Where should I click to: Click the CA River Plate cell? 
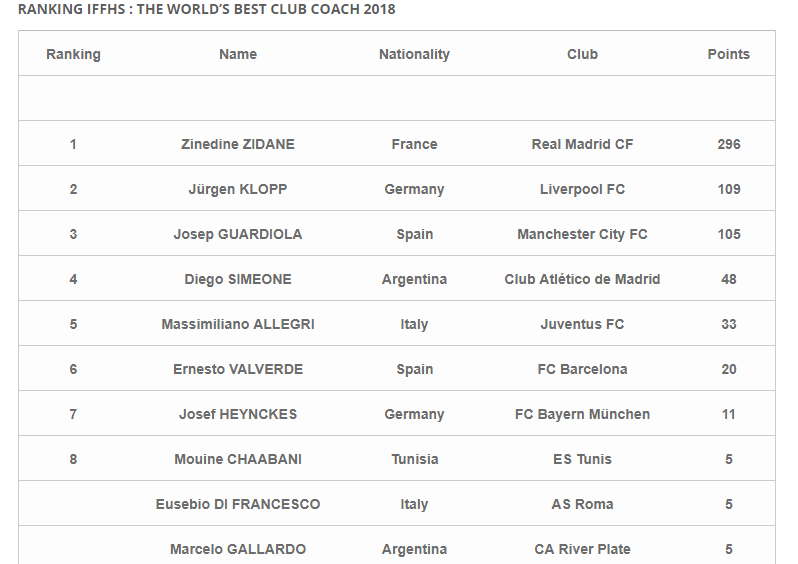[582, 549]
